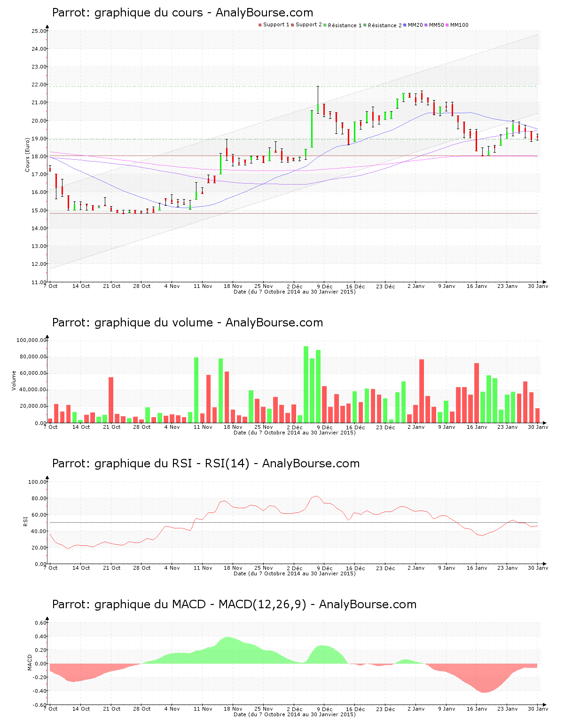Click the title 'Parrot: graphique du MACD - MACD(12,26,9)'
564x728 pixels.
[x=179, y=604]
